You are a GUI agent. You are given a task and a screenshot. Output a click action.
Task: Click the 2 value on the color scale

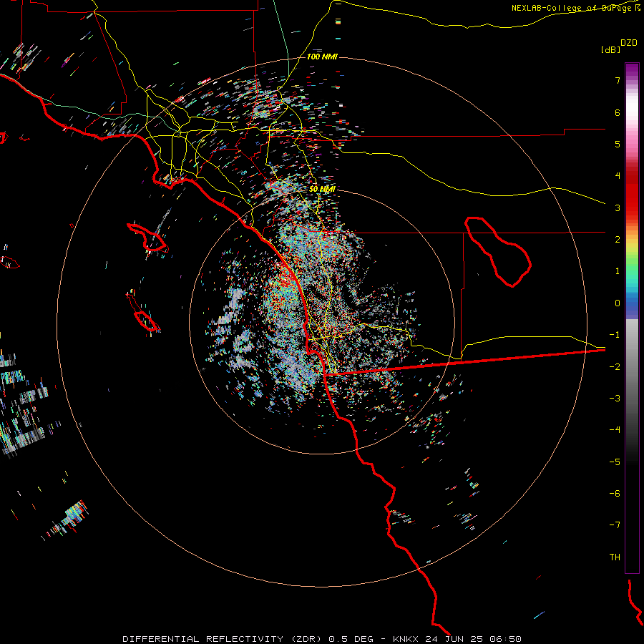tap(618, 240)
